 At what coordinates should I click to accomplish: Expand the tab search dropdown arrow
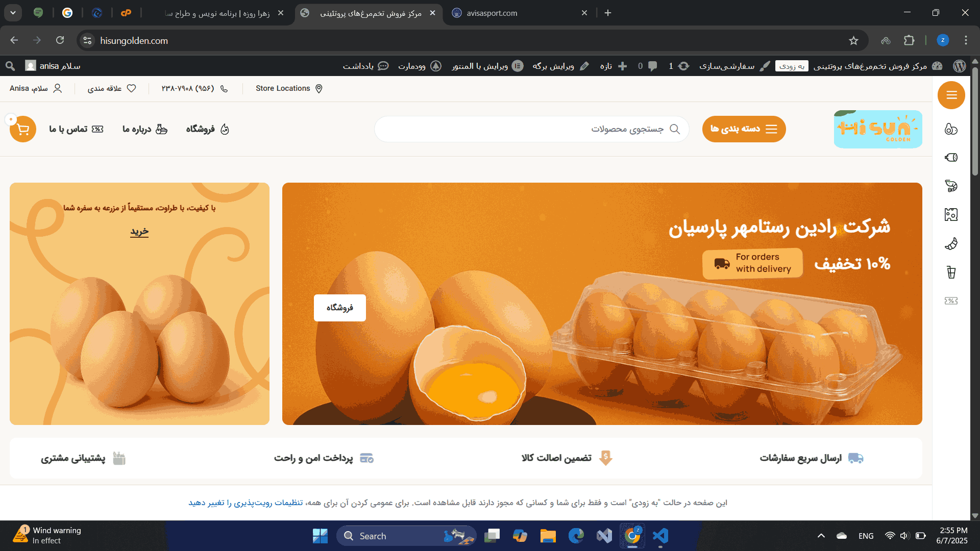(x=13, y=13)
